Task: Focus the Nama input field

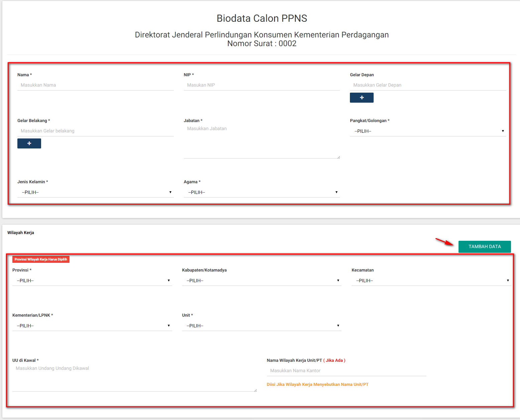Action: [95, 85]
